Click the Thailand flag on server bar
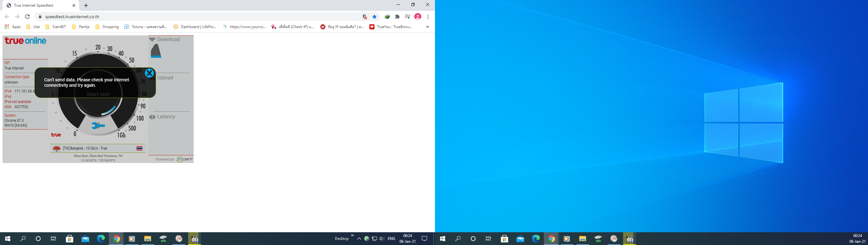 (x=139, y=148)
